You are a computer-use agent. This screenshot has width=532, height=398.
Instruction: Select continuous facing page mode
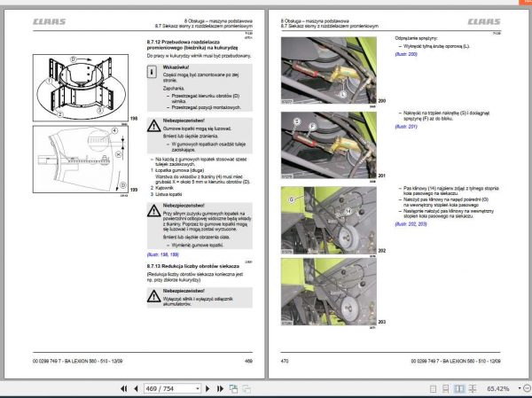[x=473, y=389]
